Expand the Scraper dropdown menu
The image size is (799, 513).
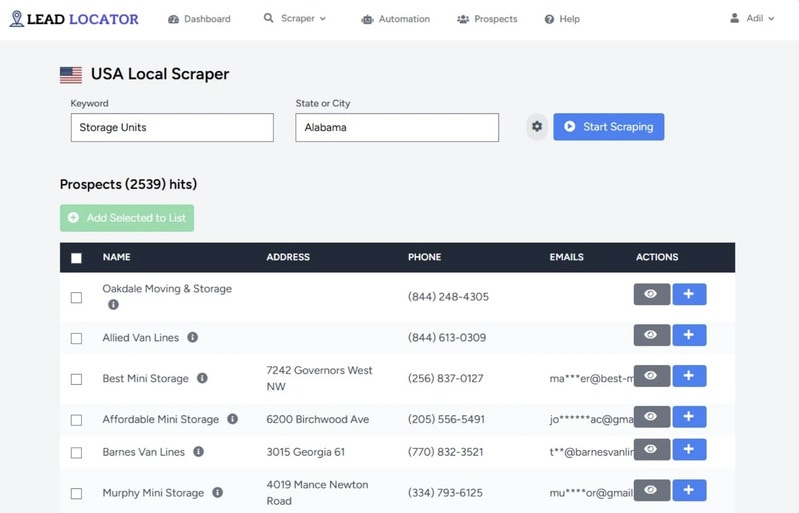[x=295, y=18]
